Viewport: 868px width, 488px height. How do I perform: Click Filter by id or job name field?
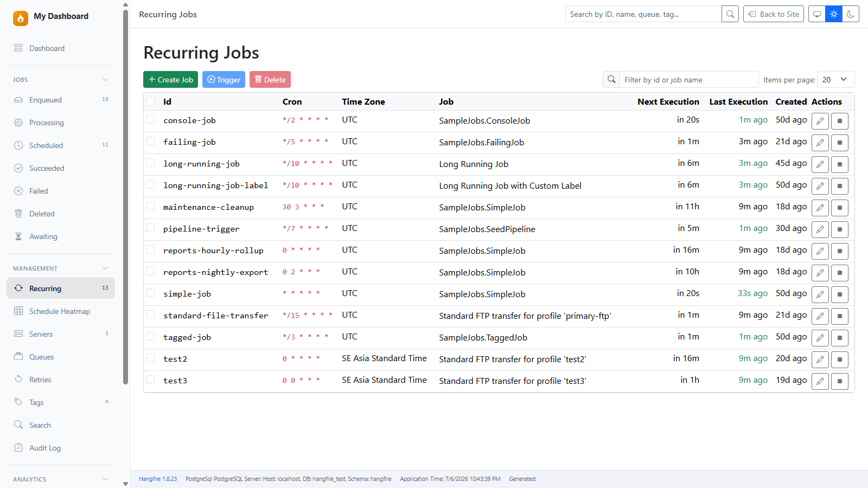689,79
